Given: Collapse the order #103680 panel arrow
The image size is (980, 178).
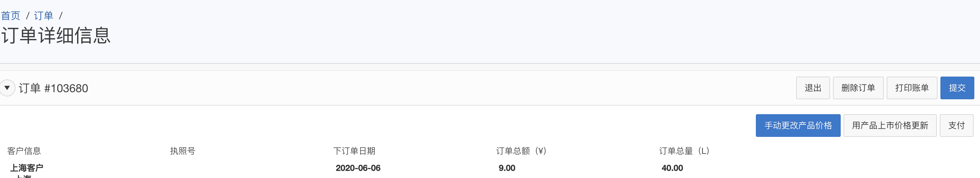Looking at the screenshot, I should point(7,88).
